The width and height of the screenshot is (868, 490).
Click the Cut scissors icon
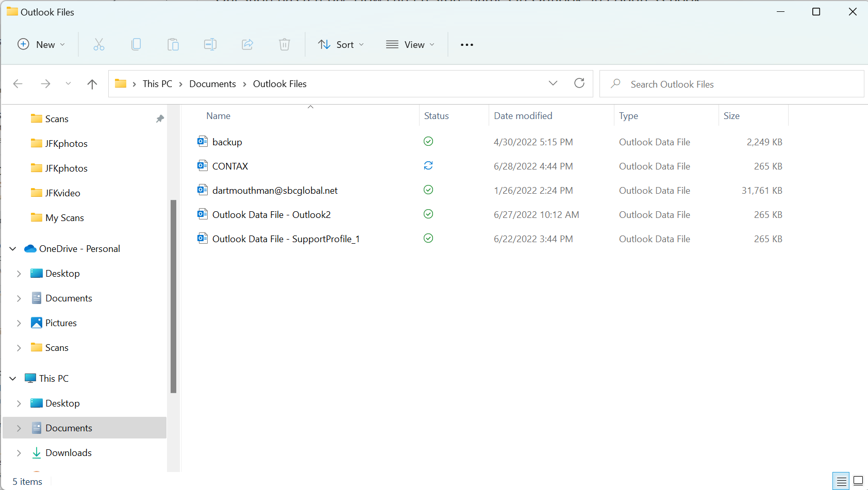pyautogui.click(x=99, y=45)
